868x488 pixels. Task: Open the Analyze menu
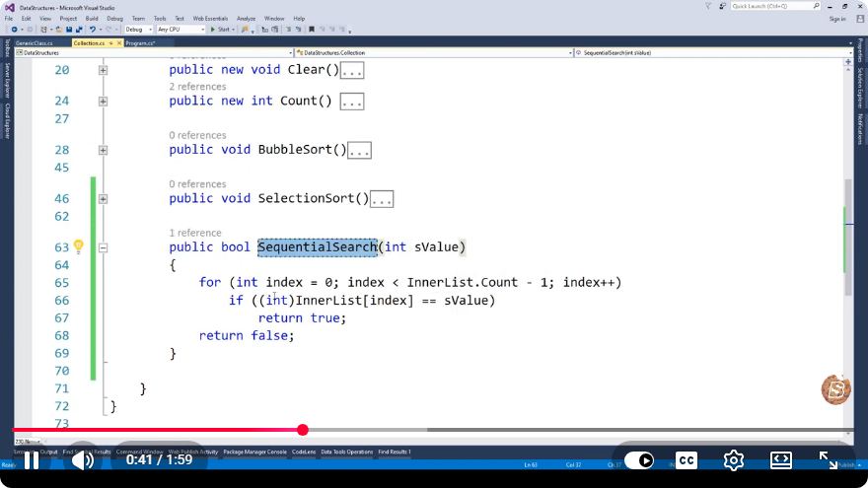[246, 19]
